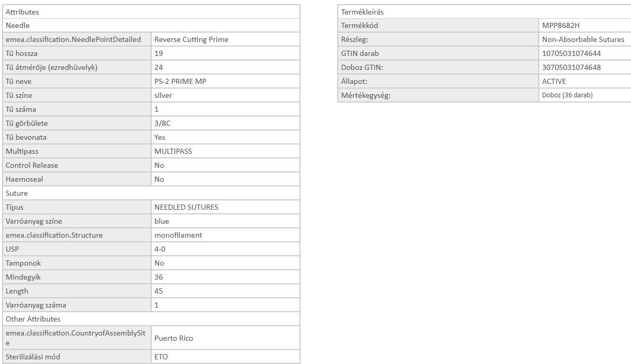Click the ACTIVE status value
This screenshot has height=364, width=631.
pos(554,81)
